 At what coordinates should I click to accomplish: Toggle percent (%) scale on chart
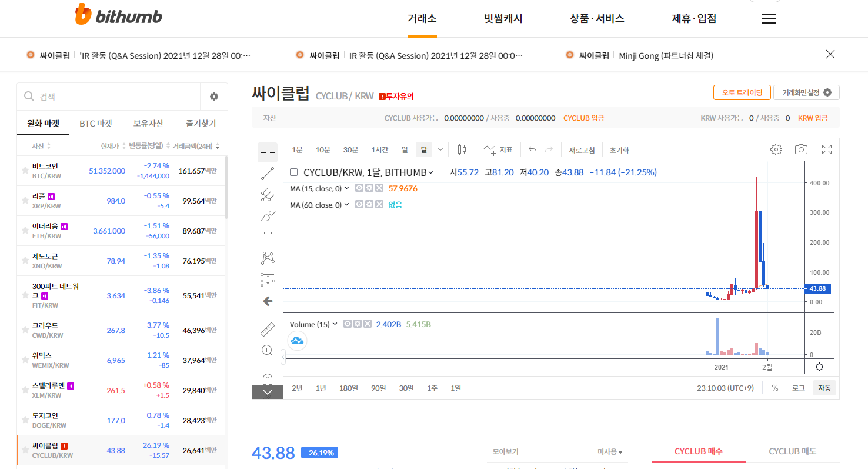point(775,388)
